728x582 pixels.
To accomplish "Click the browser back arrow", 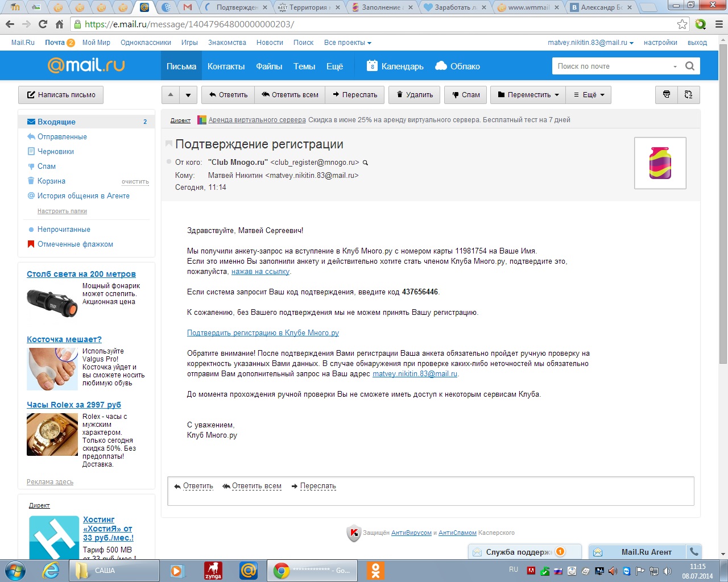I will coord(10,24).
